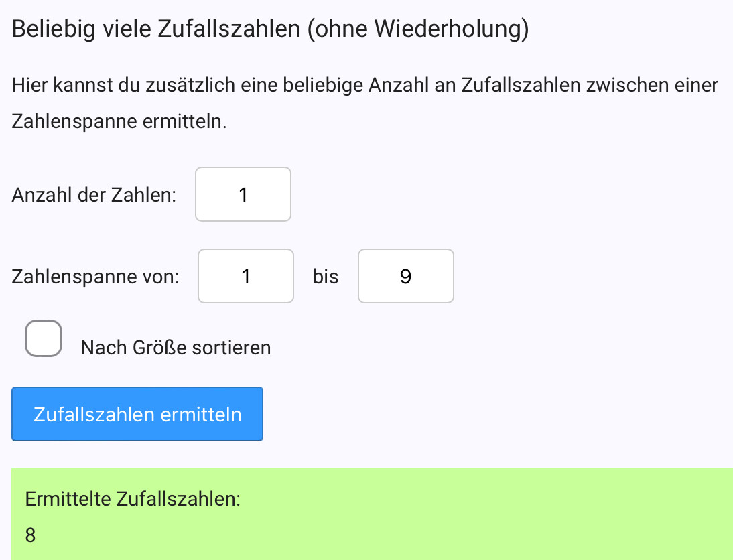Click the 'Nach Größe sortieren' label text

click(x=176, y=348)
